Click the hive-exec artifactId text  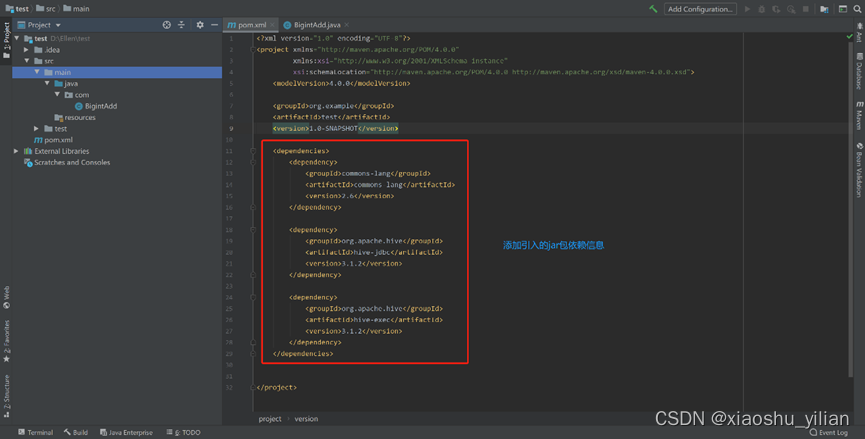tap(374, 320)
